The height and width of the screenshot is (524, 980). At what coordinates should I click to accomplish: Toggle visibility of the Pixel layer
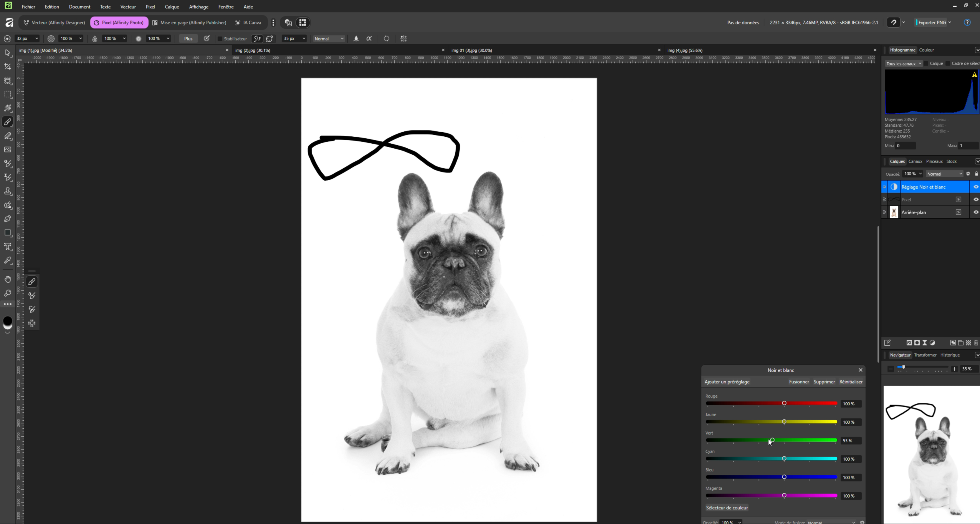(x=976, y=199)
